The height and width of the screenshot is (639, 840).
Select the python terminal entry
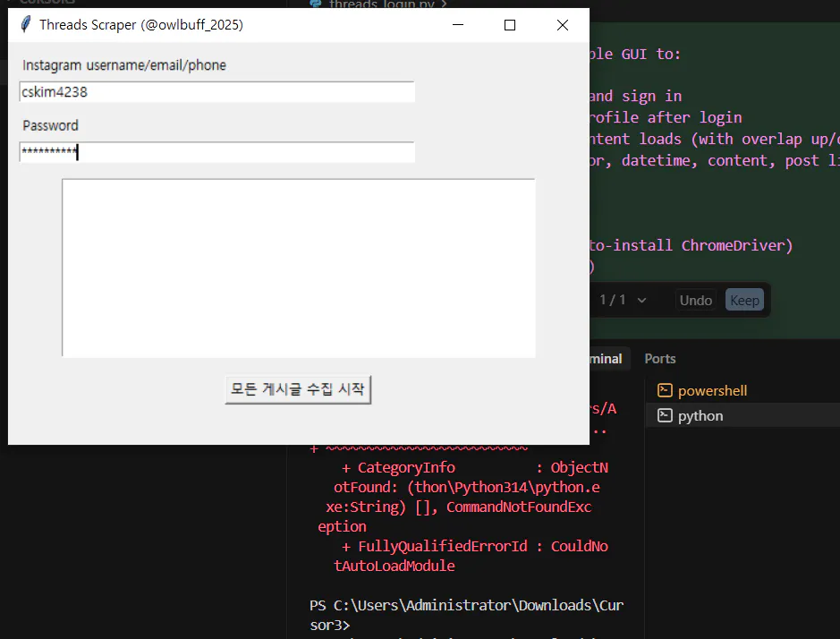point(743,415)
